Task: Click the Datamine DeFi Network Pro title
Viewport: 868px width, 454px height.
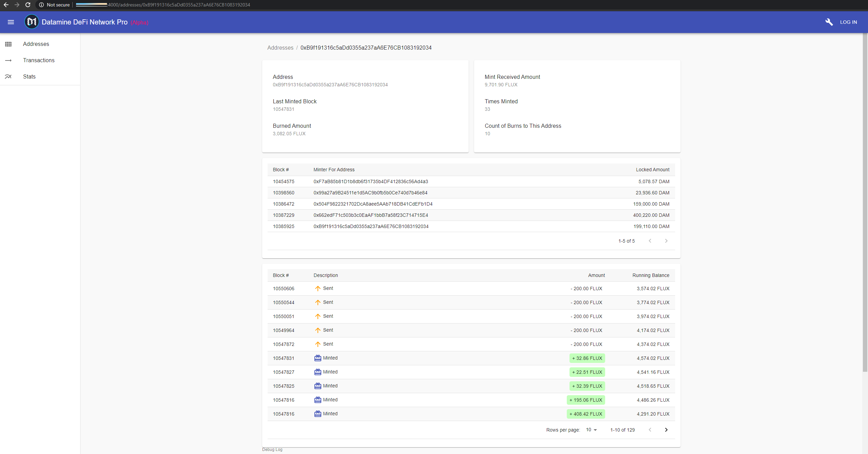Action: 85,22
